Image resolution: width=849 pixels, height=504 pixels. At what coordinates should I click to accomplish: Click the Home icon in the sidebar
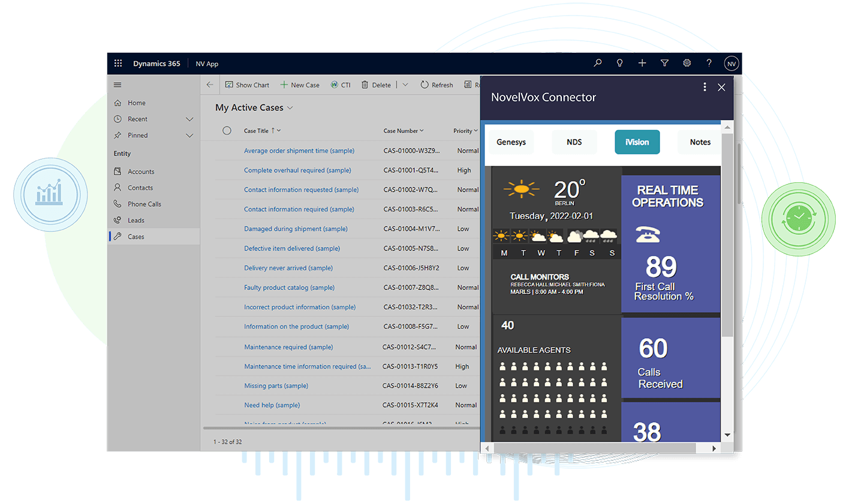(118, 103)
